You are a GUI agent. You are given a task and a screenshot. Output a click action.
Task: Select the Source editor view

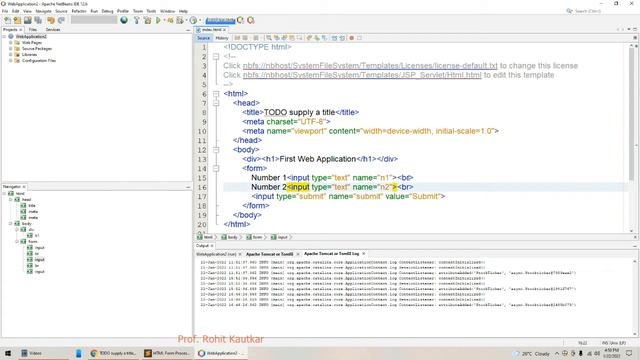point(203,38)
